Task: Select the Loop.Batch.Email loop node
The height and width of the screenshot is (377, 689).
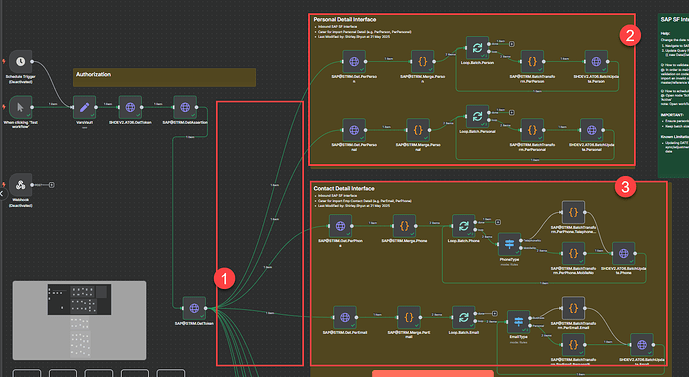Action: tap(464, 318)
